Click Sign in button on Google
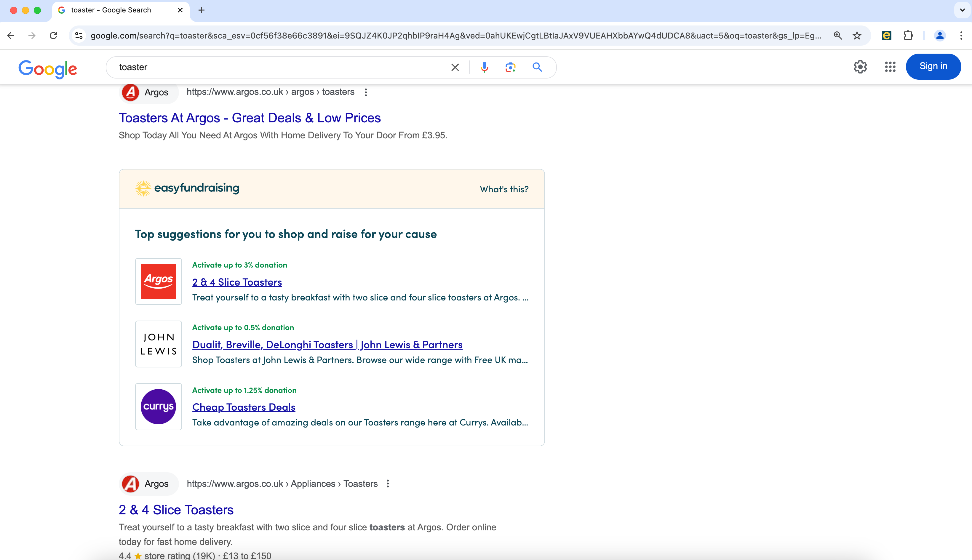Screen dimensions: 972x560 click(x=933, y=66)
